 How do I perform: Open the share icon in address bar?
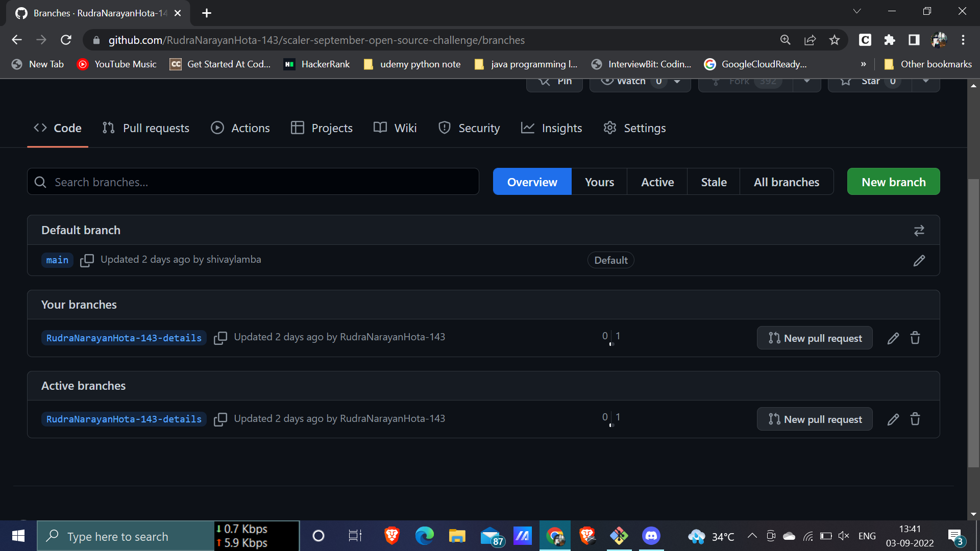(811, 40)
